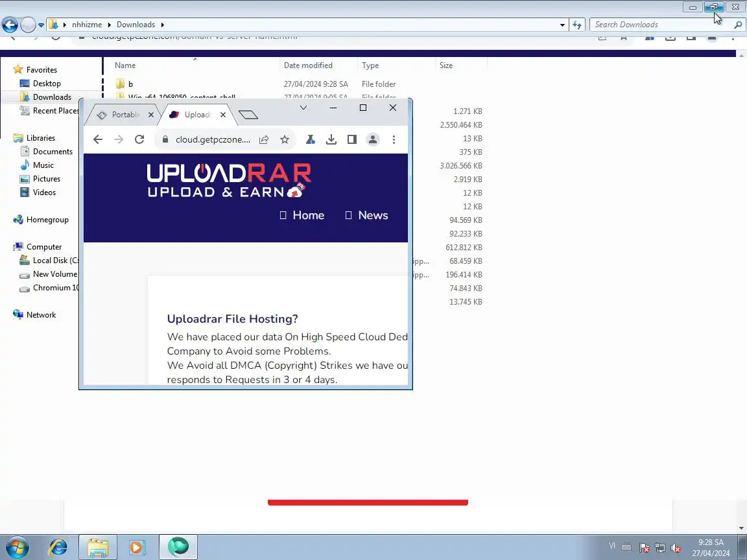The height and width of the screenshot is (560, 747).
Task: Open Windows Start menu
Action: coord(17,547)
